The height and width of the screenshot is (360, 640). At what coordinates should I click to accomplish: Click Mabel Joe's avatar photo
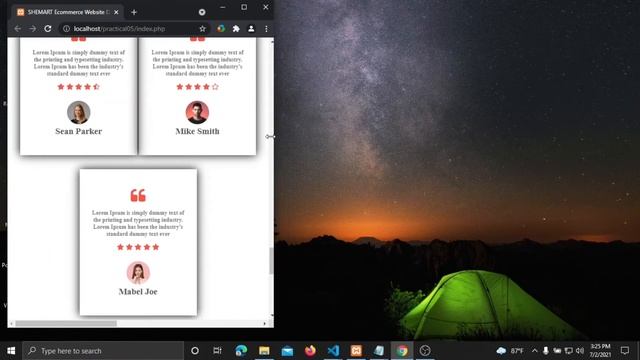138,273
